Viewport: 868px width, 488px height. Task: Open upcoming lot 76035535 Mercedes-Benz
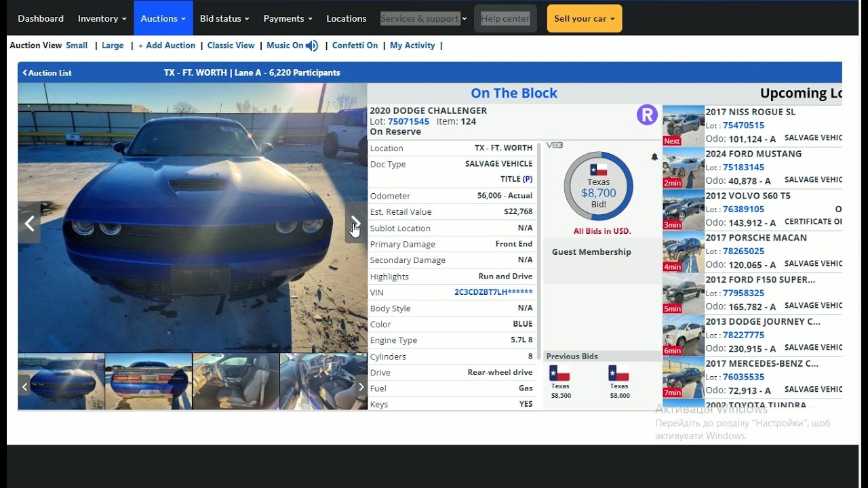pyautogui.click(x=743, y=378)
